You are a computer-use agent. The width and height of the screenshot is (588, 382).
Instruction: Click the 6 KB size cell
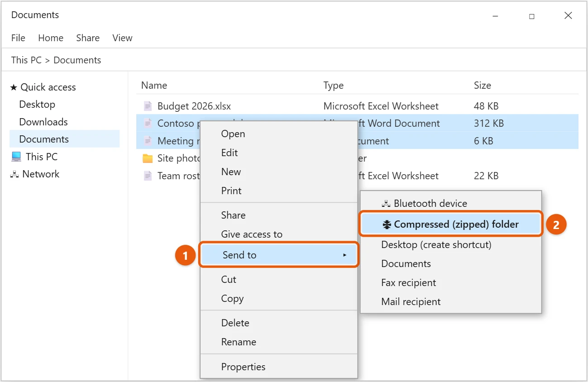pos(483,141)
